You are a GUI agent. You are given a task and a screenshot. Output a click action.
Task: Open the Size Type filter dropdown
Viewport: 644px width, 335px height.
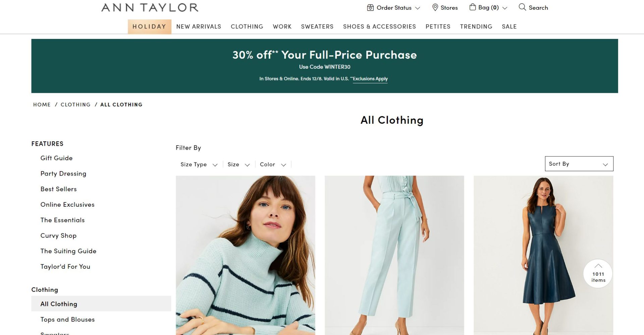click(x=199, y=164)
